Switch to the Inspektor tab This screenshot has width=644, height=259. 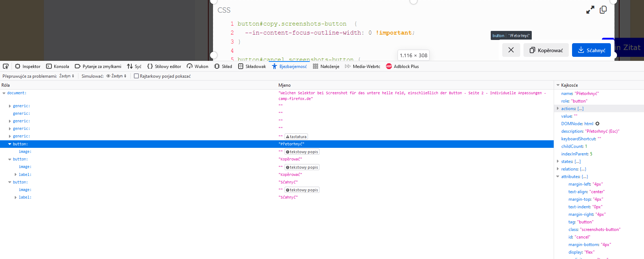[x=28, y=67]
